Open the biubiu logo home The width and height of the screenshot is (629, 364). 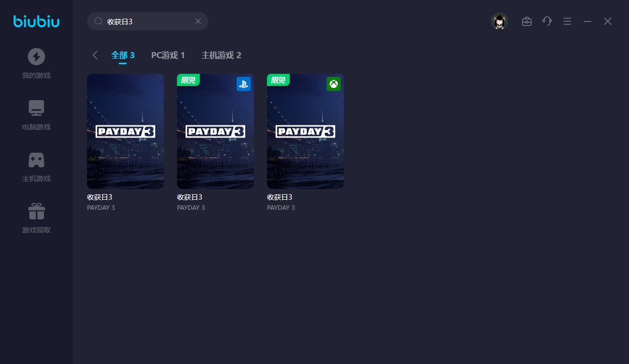coord(36,21)
